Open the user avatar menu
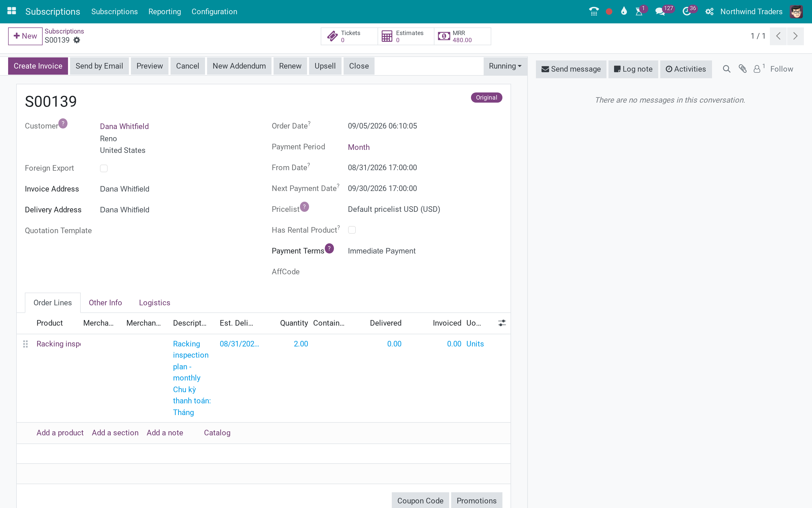 tap(796, 11)
